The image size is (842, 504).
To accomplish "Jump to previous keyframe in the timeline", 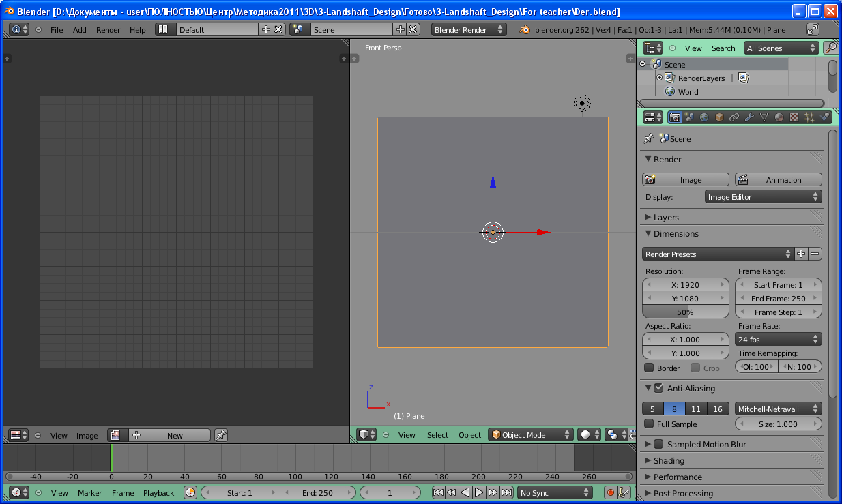I will click(x=452, y=492).
